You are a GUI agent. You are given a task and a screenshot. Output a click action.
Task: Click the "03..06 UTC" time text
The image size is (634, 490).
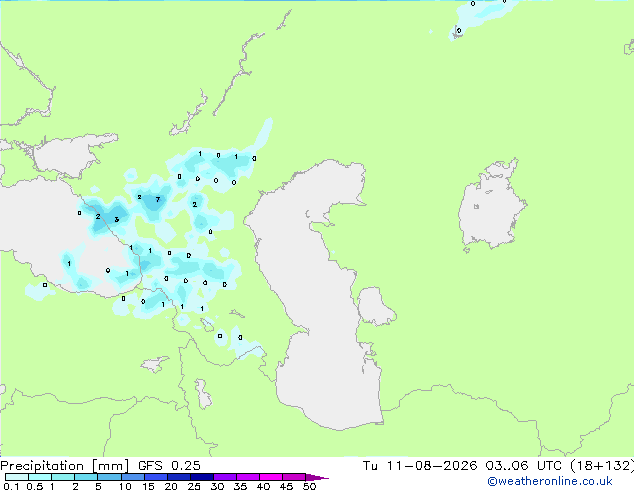(523, 466)
